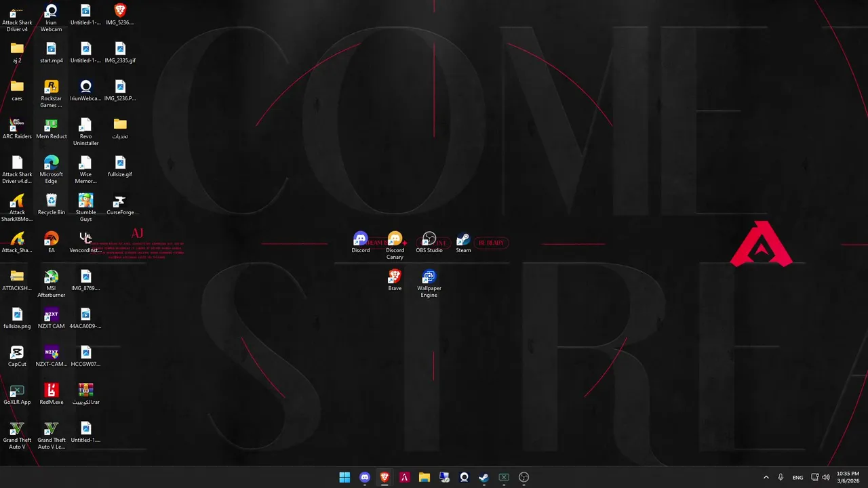This screenshot has height=488, width=868.
Task: Launch the Grand Theft Auto V shortcut
Action: (17, 436)
